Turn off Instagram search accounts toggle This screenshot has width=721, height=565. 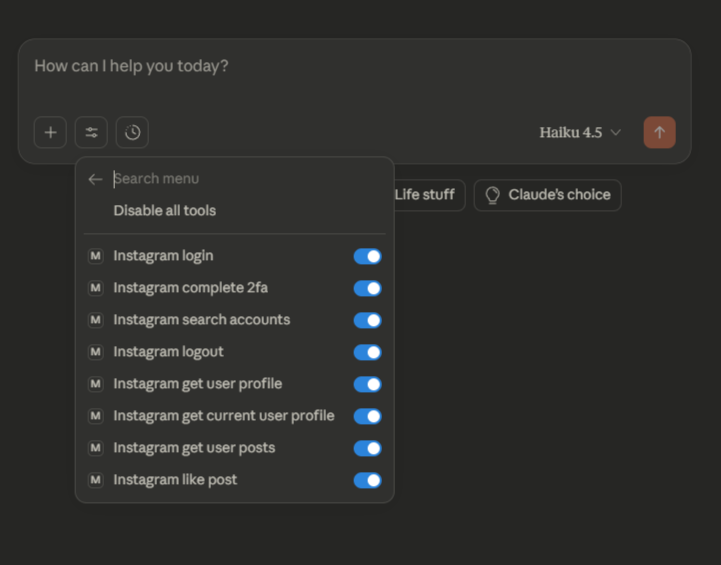tap(367, 320)
